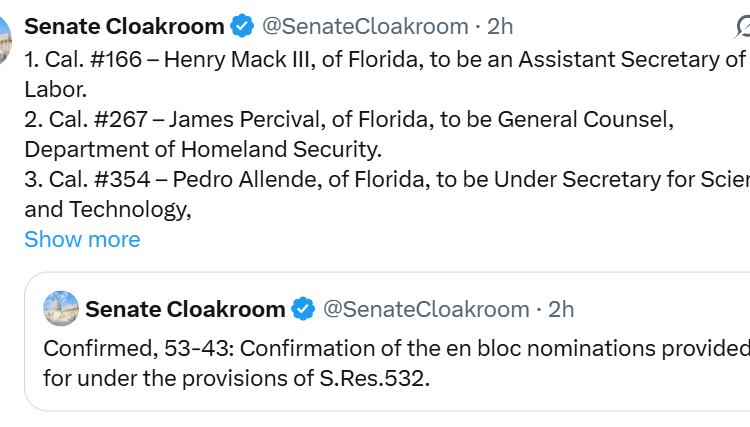The height and width of the screenshot is (427, 750).
Task: Open the Senate Cloakroom profile from main tweet name
Action: point(124,26)
